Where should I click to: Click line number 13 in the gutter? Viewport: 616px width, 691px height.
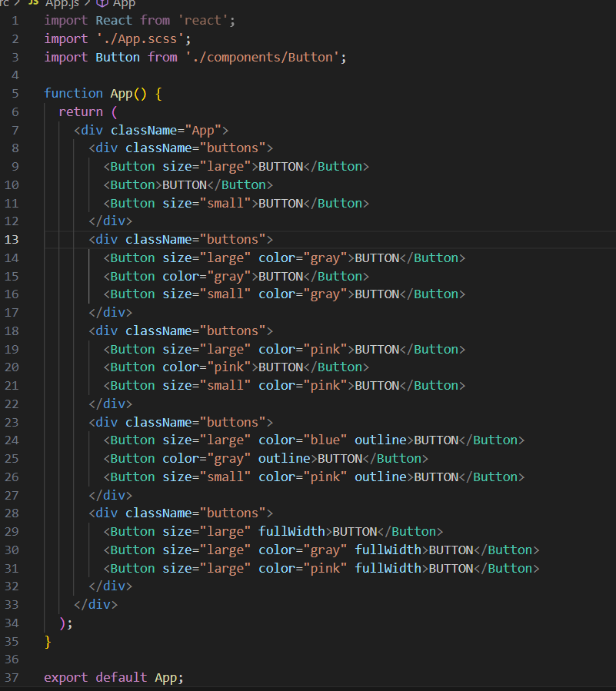point(12,239)
